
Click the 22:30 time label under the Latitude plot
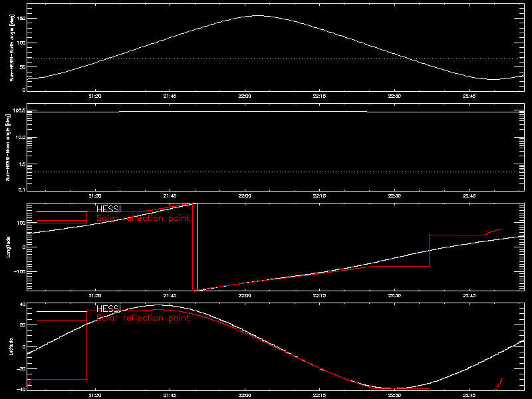394,396
